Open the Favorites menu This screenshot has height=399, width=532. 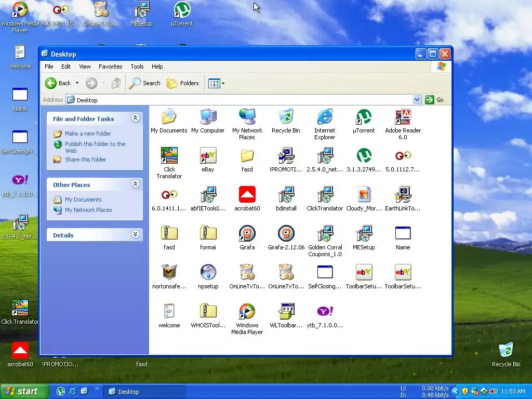(x=110, y=66)
